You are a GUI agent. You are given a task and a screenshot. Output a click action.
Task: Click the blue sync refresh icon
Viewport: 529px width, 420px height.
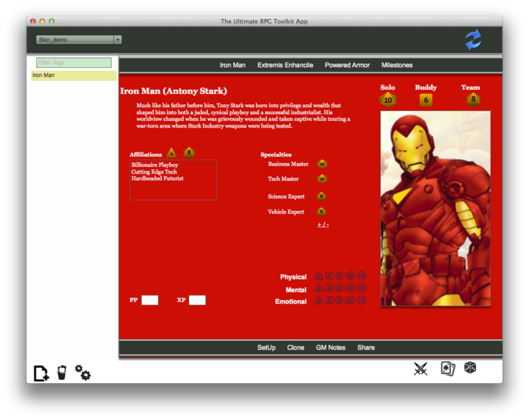coord(473,40)
